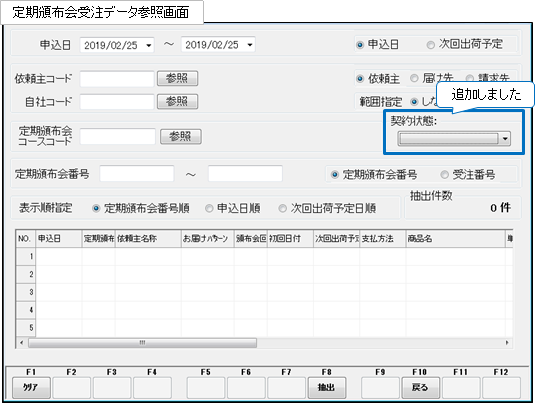Click the horizontal scrollbar thumb in grid
The image size is (535, 403).
click(143, 343)
